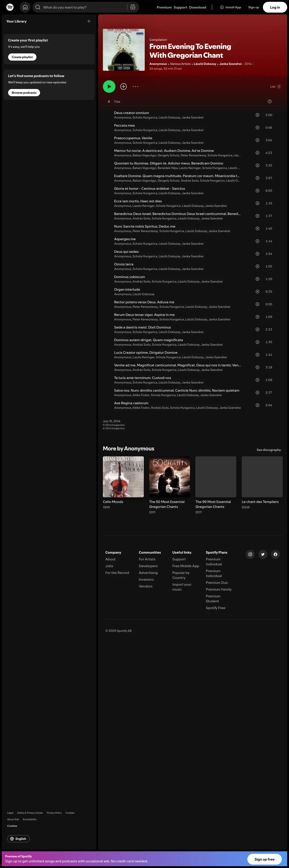The width and height of the screenshot is (289, 868).
Task: Click Sign up in header
Action: 254,7
